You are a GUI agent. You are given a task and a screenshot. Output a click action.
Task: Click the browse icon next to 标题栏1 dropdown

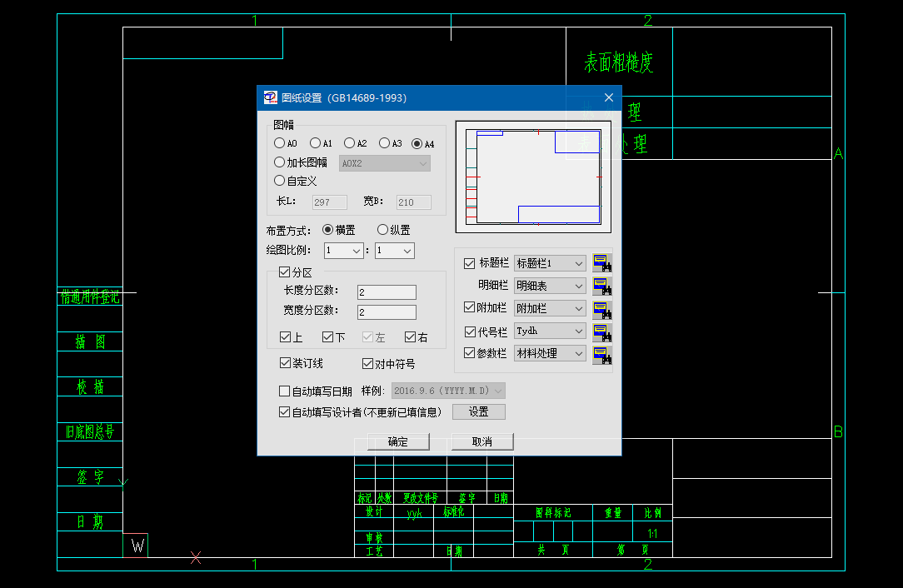coord(601,263)
